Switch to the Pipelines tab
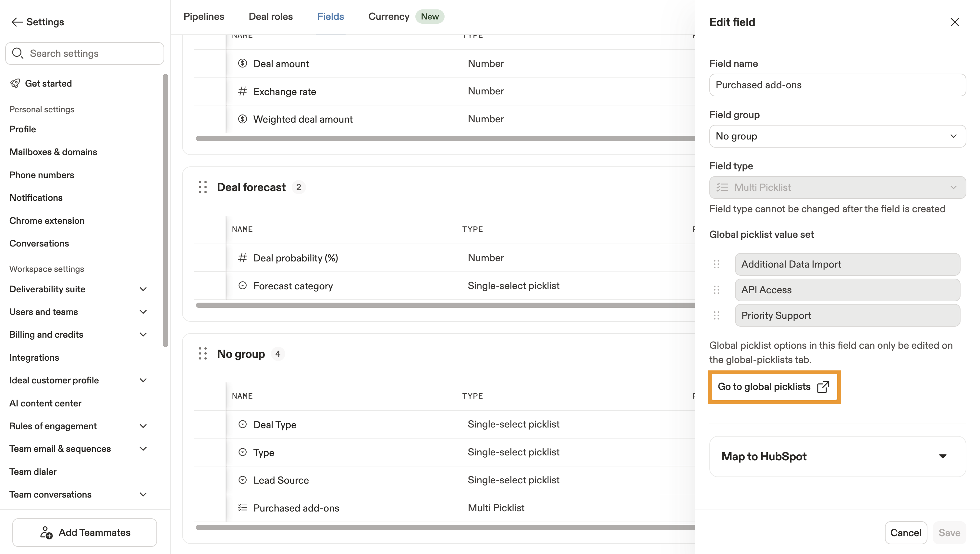This screenshot has width=980, height=554. 203,16
